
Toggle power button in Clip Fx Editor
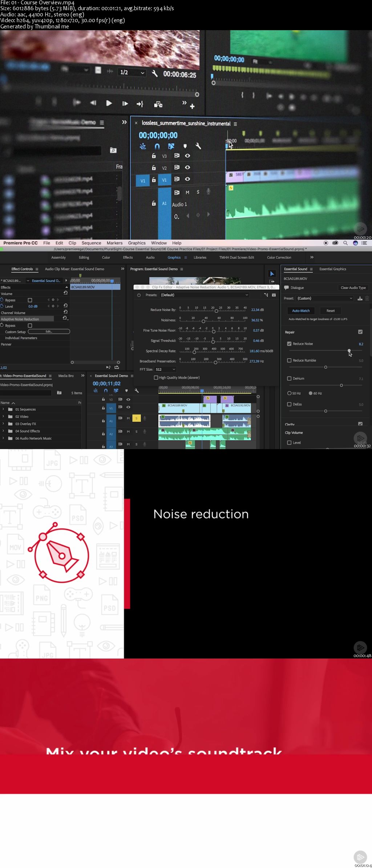coord(139,295)
